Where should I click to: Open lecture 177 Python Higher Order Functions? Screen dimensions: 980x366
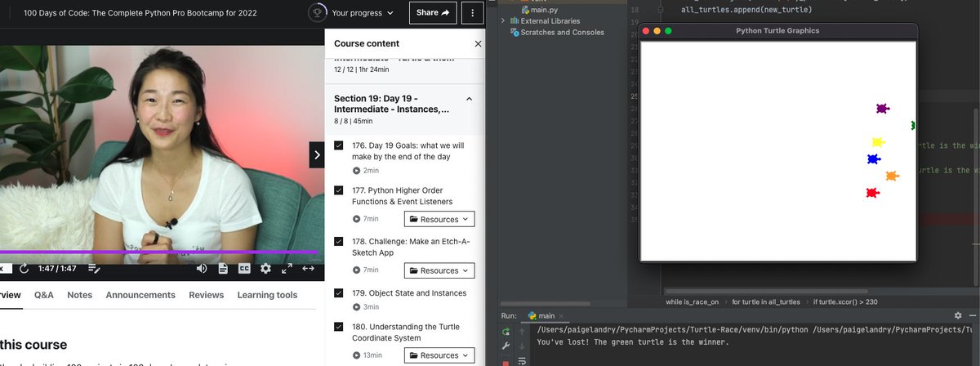[x=402, y=196]
